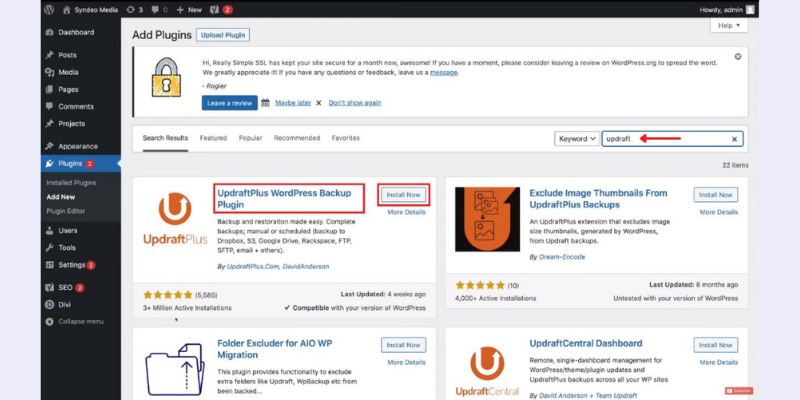
Task: Switch to Recommended plugins tab
Action: pos(297,138)
